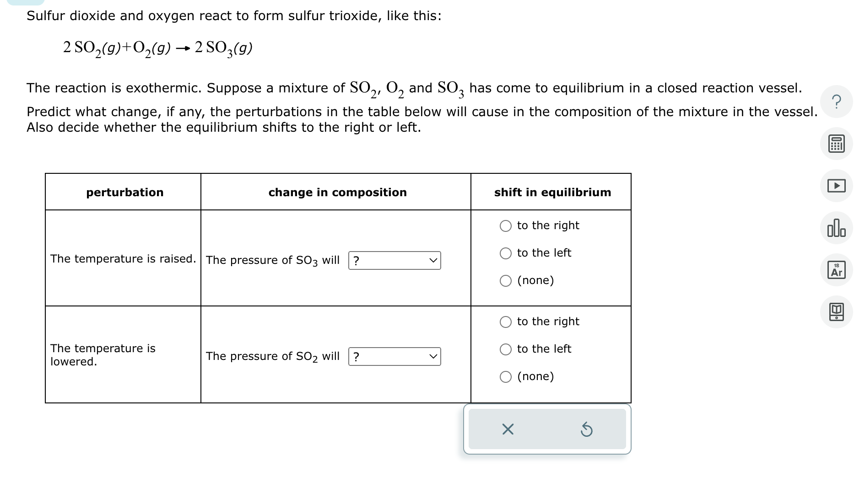Select 'to the left' for the lowered temperature row
The width and height of the screenshot is (854, 504).
(506, 349)
